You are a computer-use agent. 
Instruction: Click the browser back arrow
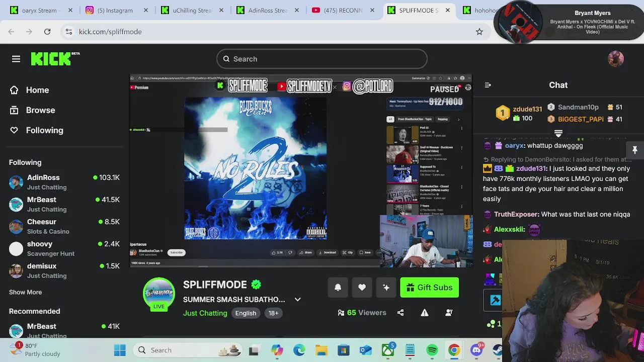(x=11, y=32)
